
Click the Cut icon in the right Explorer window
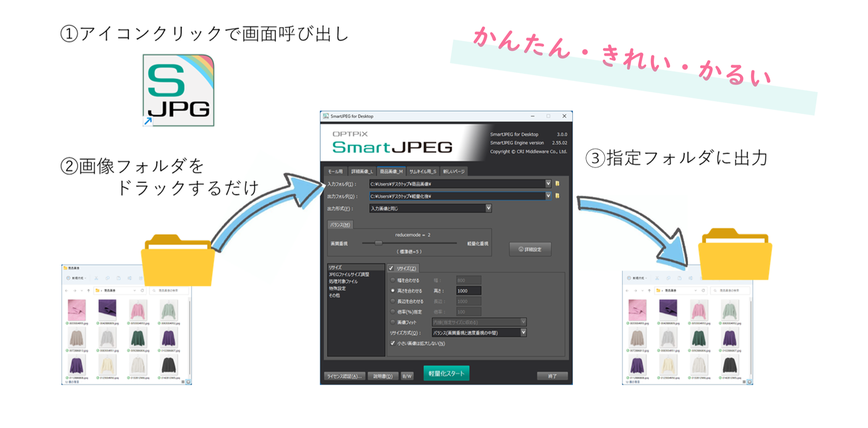tap(657, 278)
